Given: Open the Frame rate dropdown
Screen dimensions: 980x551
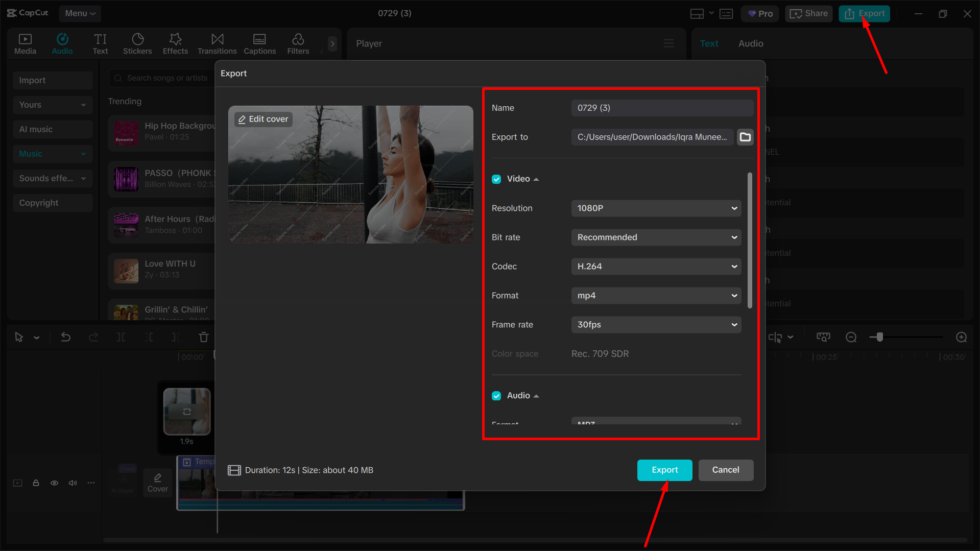Looking at the screenshot, I should pyautogui.click(x=656, y=324).
